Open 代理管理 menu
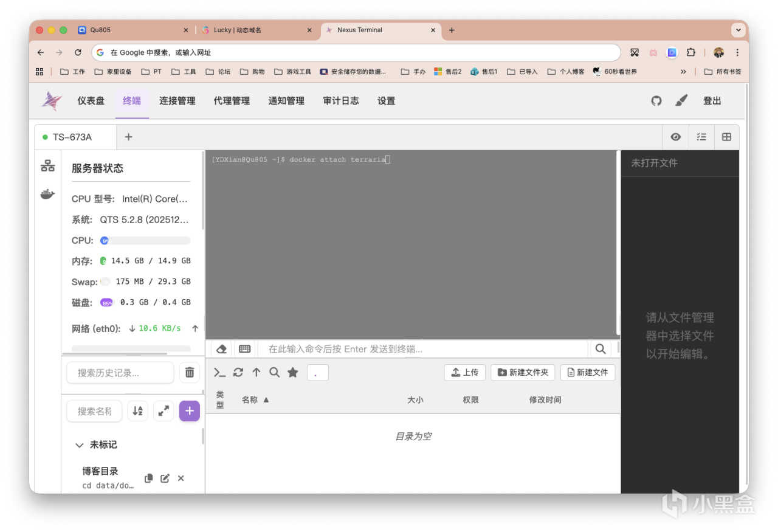Image resolution: width=778 pixels, height=532 pixels. [x=232, y=101]
